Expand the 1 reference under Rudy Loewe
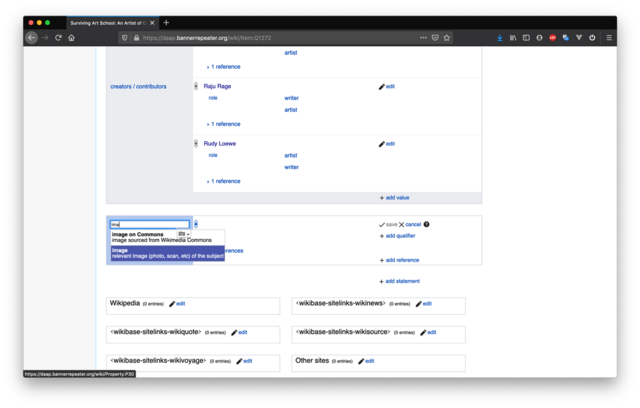 pyautogui.click(x=225, y=181)
